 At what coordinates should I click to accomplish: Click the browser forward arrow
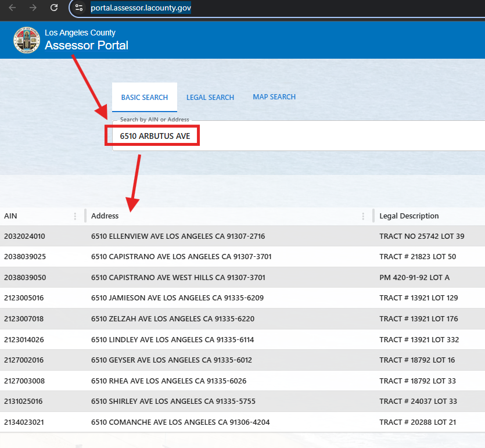coord(33,8)
